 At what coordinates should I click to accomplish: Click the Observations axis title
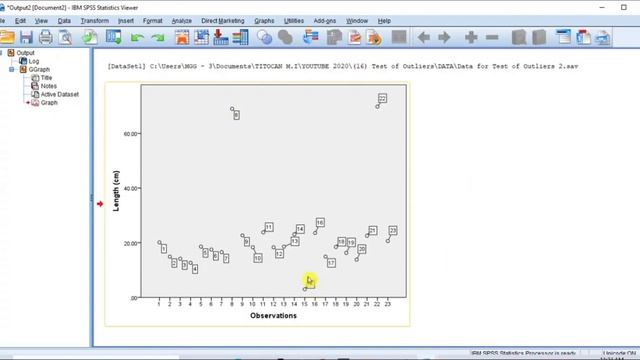pos(273,316)
